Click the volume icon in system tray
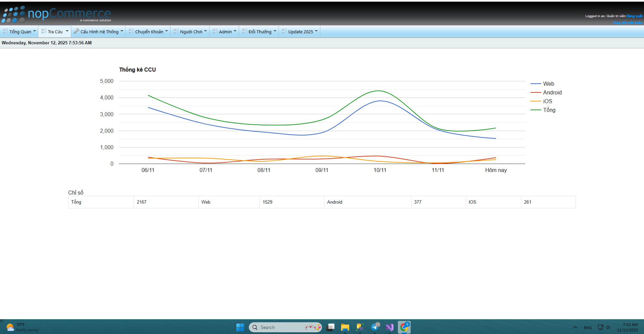The height and width of the screenshot is (334, 644). [608, 327]
